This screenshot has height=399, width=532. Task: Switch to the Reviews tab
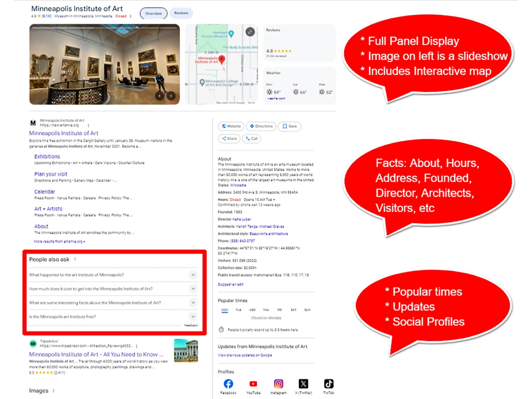point(181,13)
